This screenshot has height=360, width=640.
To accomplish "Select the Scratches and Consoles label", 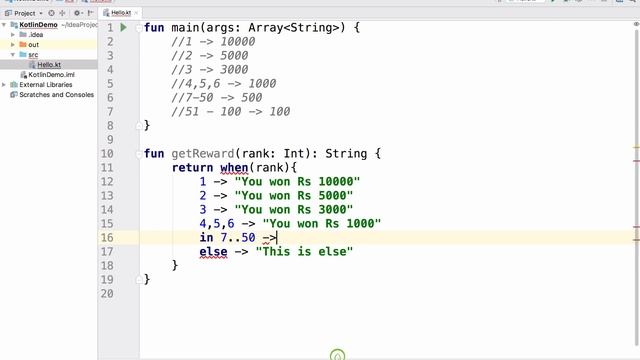I will (x=56, y=94).
